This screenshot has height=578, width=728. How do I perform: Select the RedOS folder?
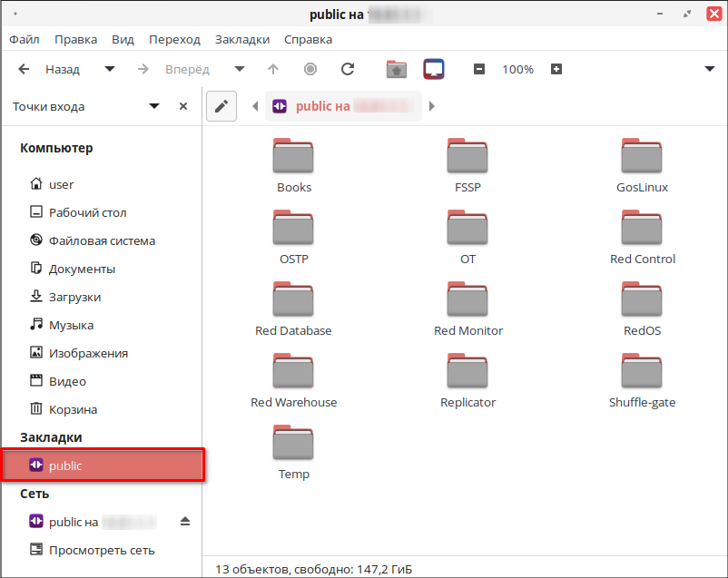642,309
